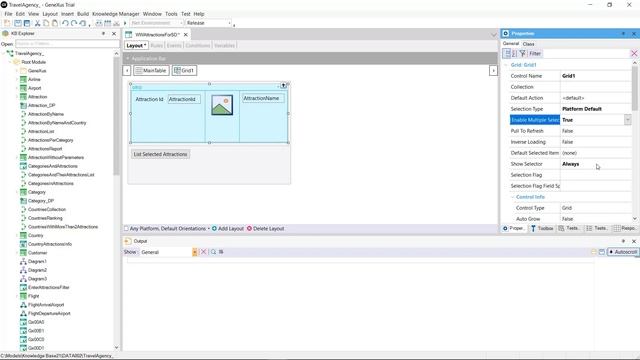The width and height of the screenshot is (640, 360).
Task: Click the Copy toolbar icon
Action: (46, 23)
